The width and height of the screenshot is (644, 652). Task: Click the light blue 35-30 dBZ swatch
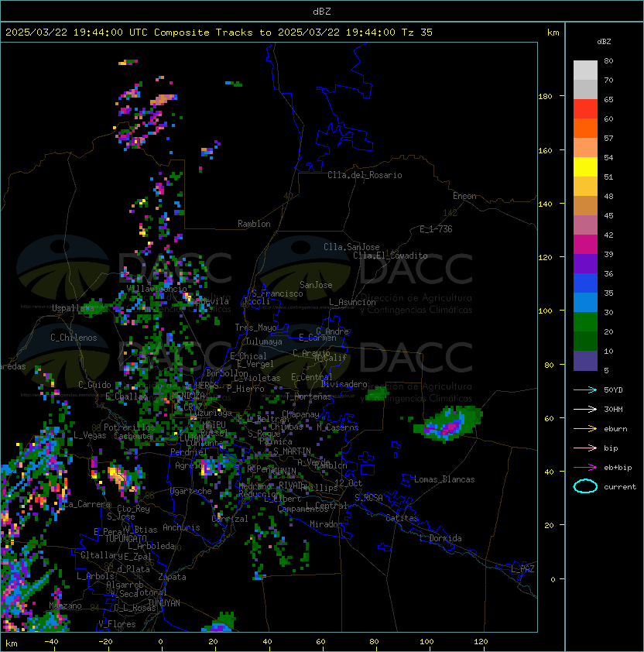tap(585, 303)
